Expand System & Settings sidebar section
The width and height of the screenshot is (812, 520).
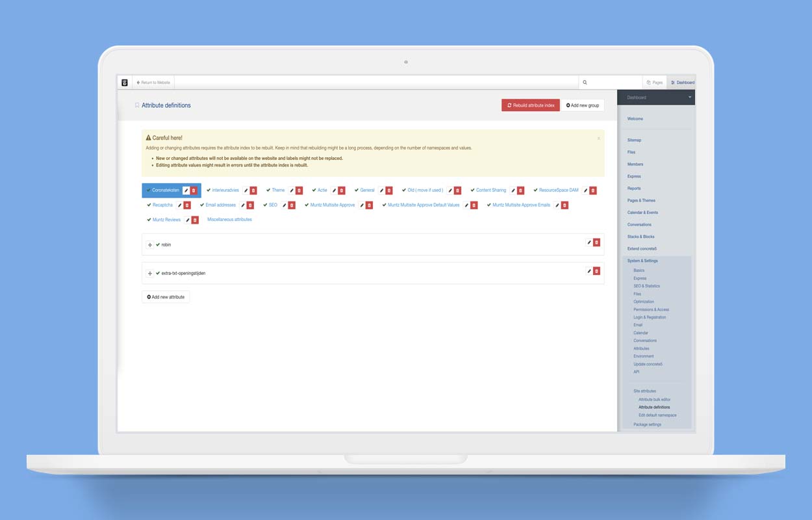pos(642,261)
